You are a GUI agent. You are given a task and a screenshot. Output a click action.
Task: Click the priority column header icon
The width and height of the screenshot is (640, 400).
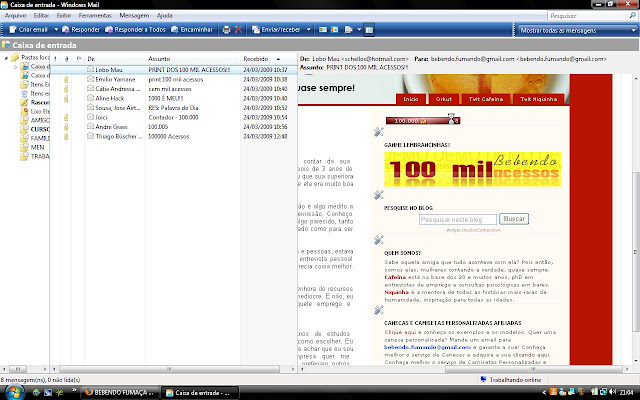pos(56,59)
